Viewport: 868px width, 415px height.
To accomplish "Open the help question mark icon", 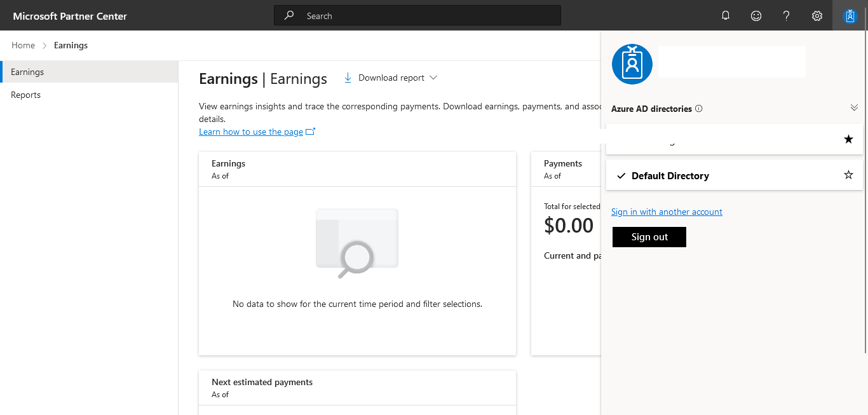I will pyautogui.click(x=787, y=16).
